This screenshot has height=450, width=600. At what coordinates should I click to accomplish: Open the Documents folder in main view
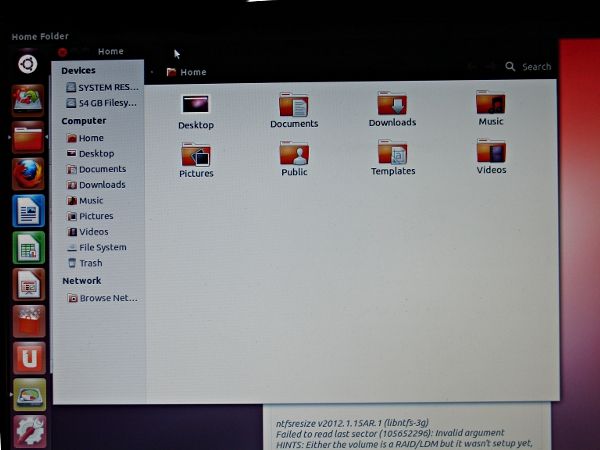tap(294, 111)
